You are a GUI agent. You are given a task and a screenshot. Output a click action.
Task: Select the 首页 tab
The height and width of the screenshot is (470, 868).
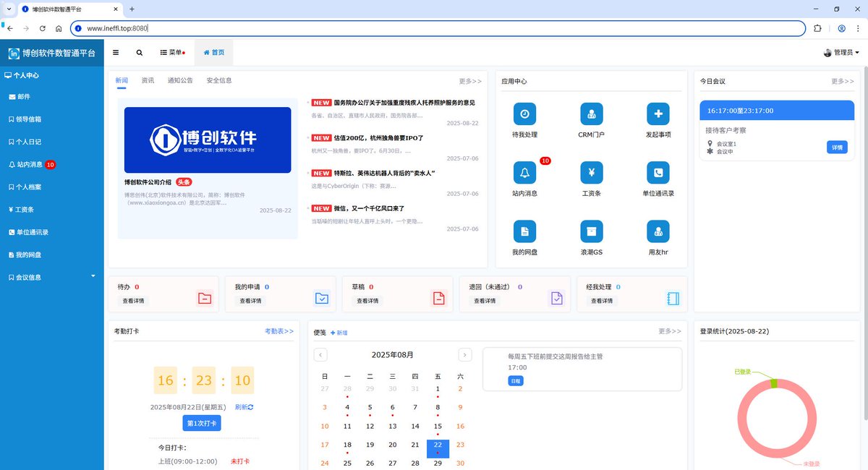click(x=214, y=53)
